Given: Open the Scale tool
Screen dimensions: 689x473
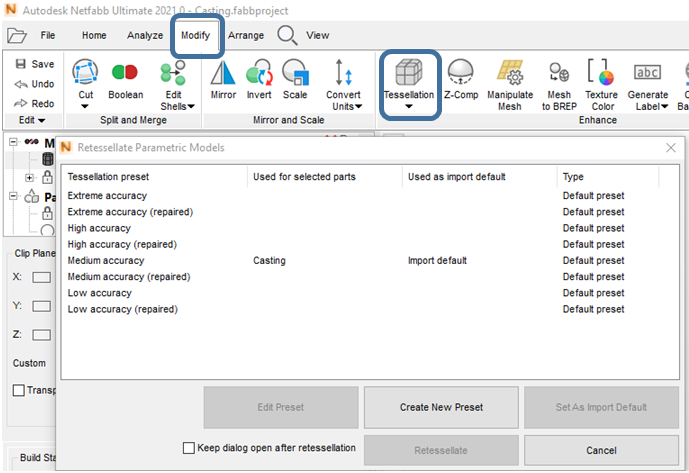Looking at the screenshot, I should [x=295, y=79].
